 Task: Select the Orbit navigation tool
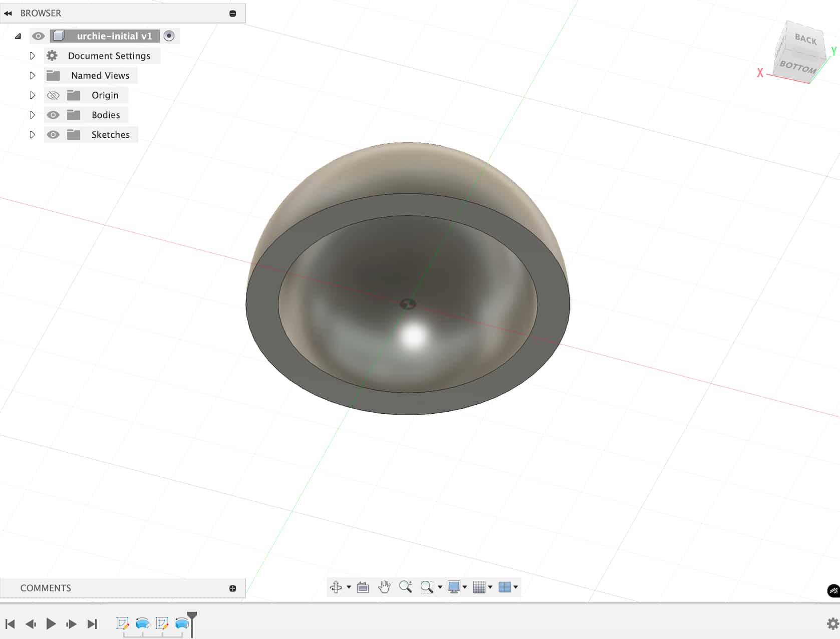336,587
